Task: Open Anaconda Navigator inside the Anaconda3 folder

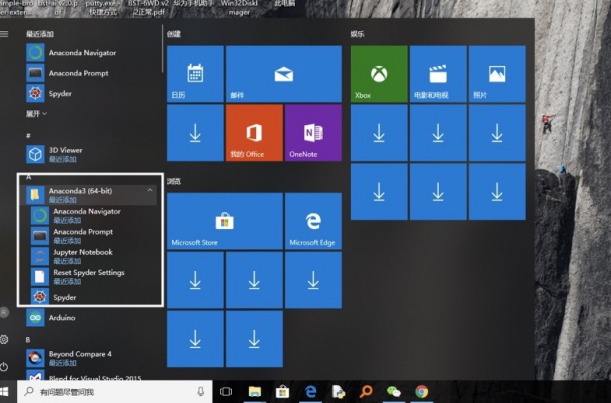Action: [x=94, y=215]
